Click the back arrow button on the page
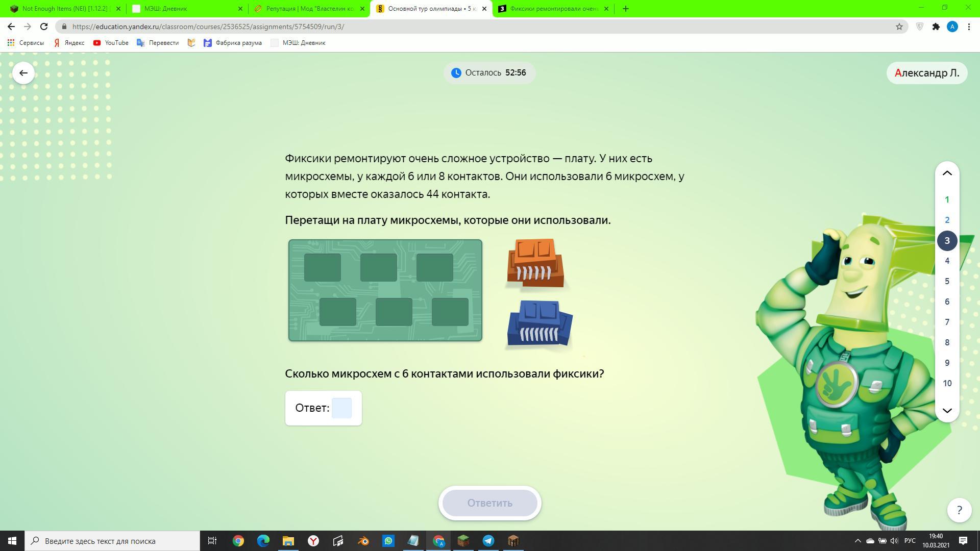Image resolution: width=980 pixels, height=551 pixels. (x=23, y=73)
